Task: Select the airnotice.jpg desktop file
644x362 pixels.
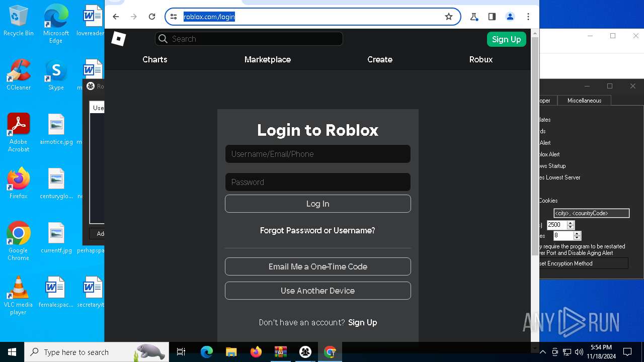Action: pyautogui.click(x=56, y=130)
